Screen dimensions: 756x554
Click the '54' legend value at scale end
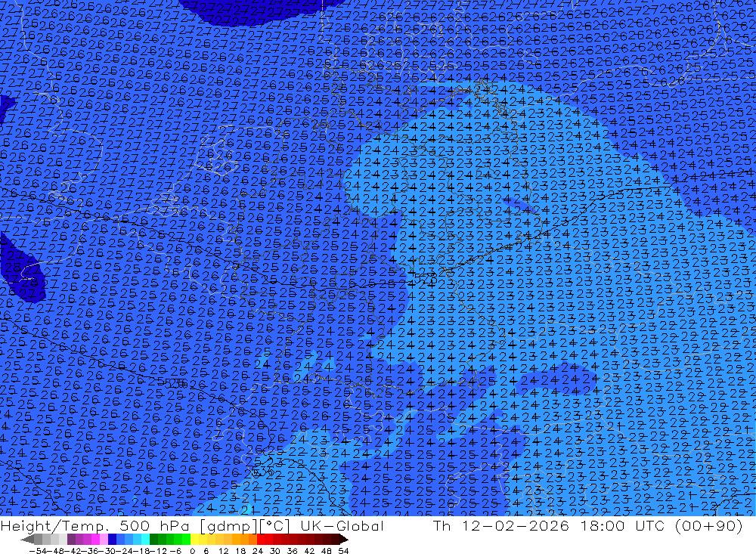pos(343,551)
